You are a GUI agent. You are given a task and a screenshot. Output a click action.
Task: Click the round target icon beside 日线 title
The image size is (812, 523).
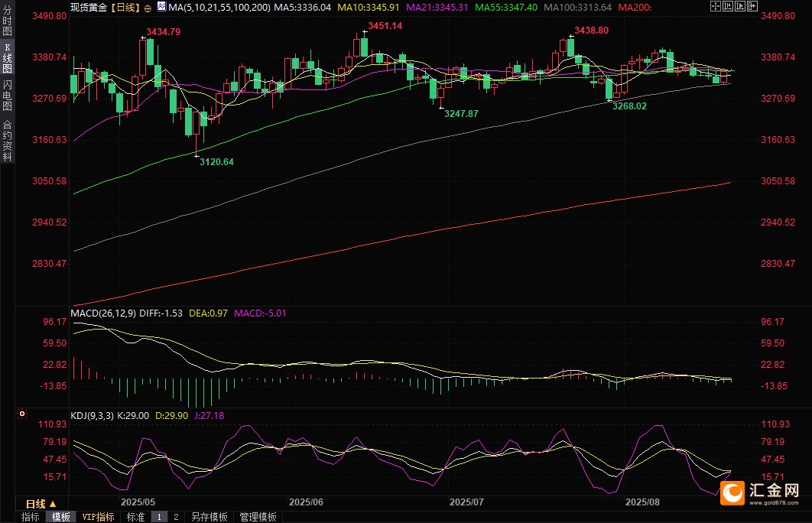pyautogui.click(x=147, y=7)
